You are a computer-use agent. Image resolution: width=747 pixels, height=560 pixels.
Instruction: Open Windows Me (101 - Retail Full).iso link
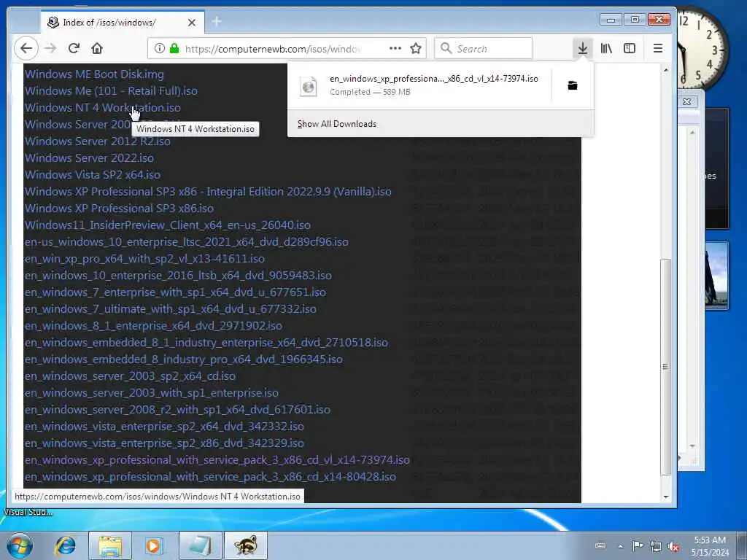pyautogui.click(x=111, y=91)
